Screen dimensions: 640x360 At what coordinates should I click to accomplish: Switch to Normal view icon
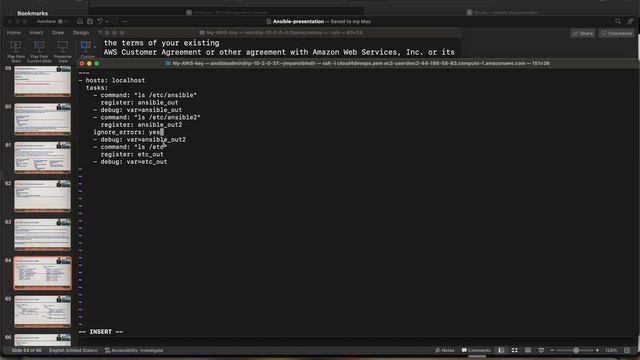[x=501, y=350]
